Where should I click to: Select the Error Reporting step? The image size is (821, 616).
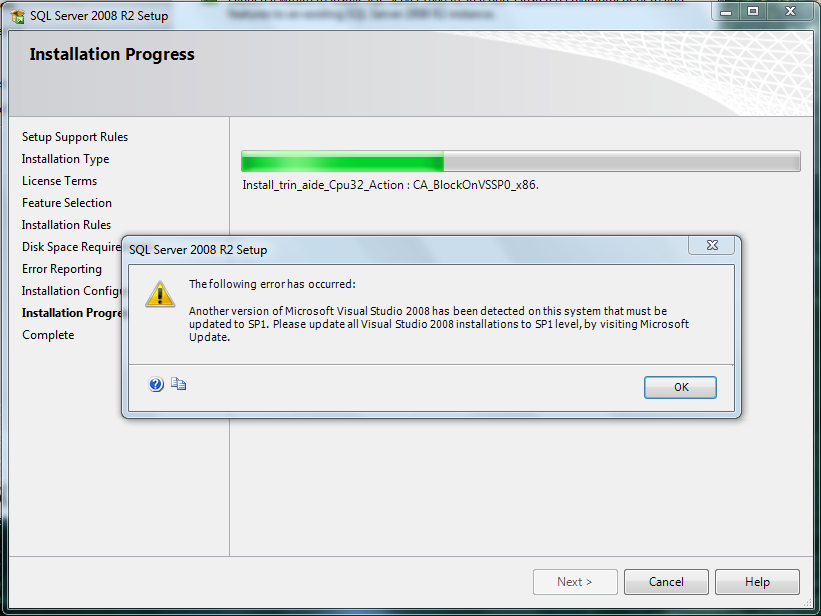[62, 269]
